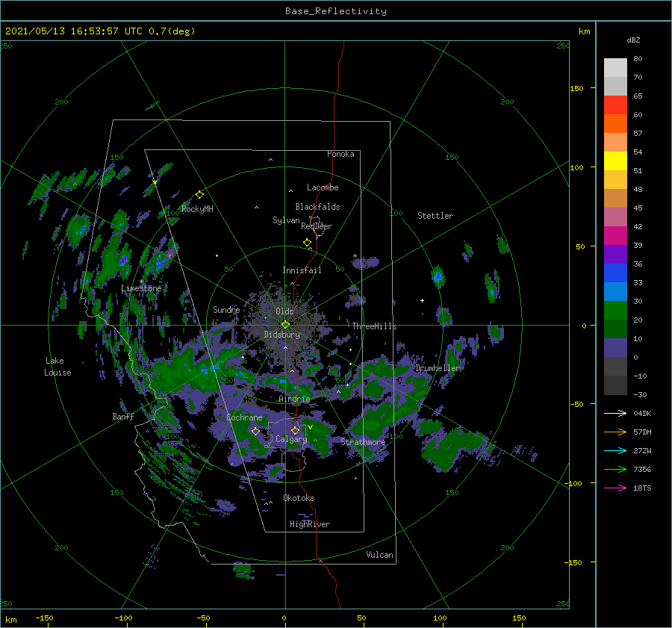
Task: Click the RockyMH label
Action: [197, 209]
